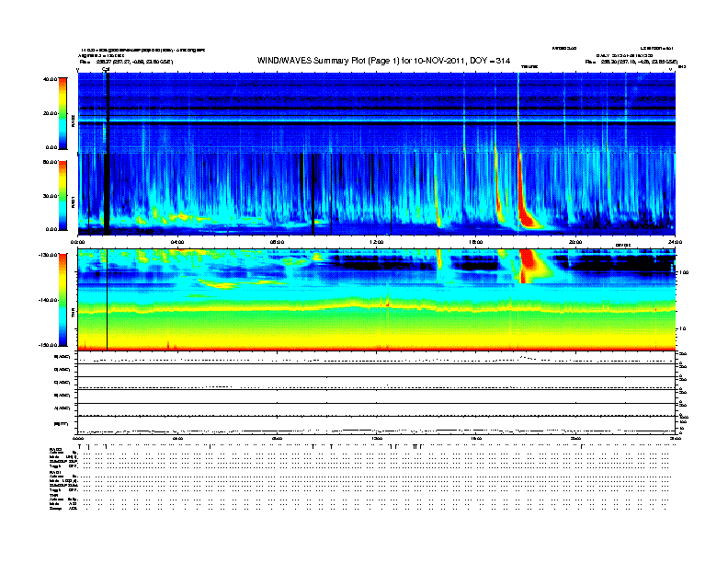
Task: Click the TNR vertical axis label
Action: [x=73, y=315]
